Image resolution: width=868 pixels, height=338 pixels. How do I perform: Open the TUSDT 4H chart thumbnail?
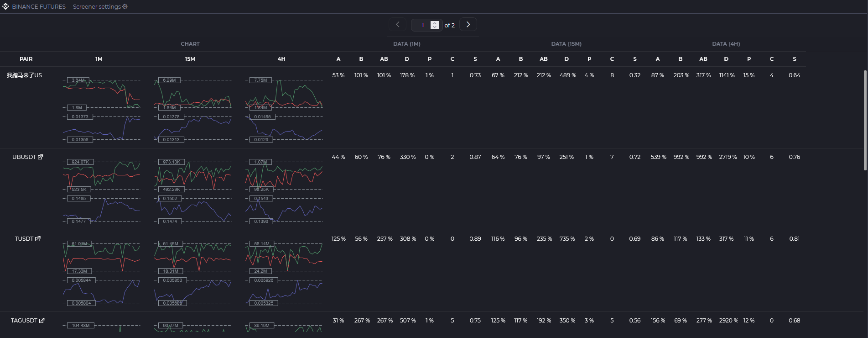tap(284, 273)
